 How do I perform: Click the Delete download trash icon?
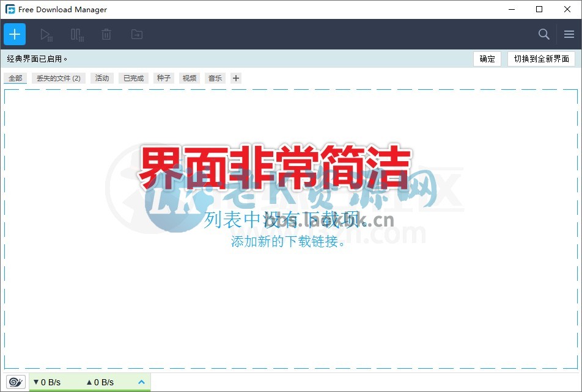106,34
